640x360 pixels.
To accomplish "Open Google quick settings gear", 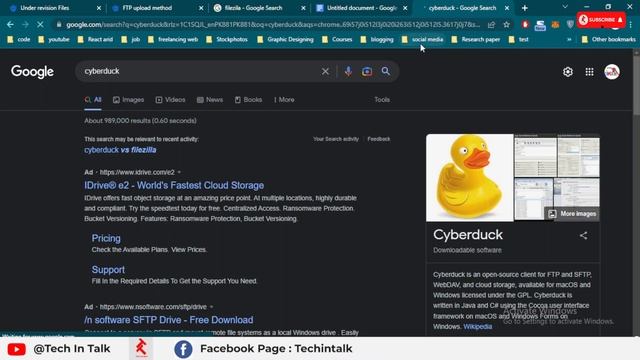I will (x=568, y=72).
